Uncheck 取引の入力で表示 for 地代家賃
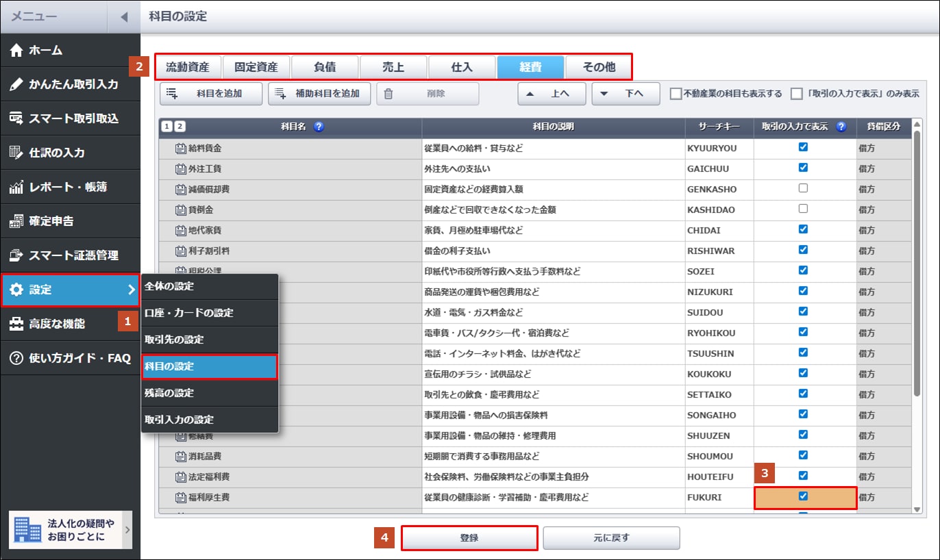 point(804,229)
